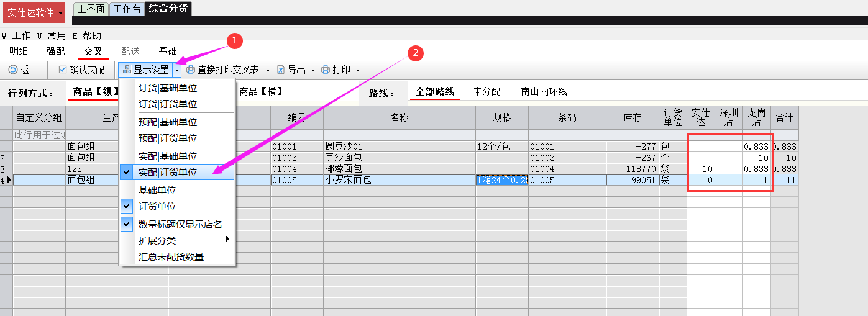Expand the 打印 dropdown arrow
868x316 pixels.
pos(358,70)
